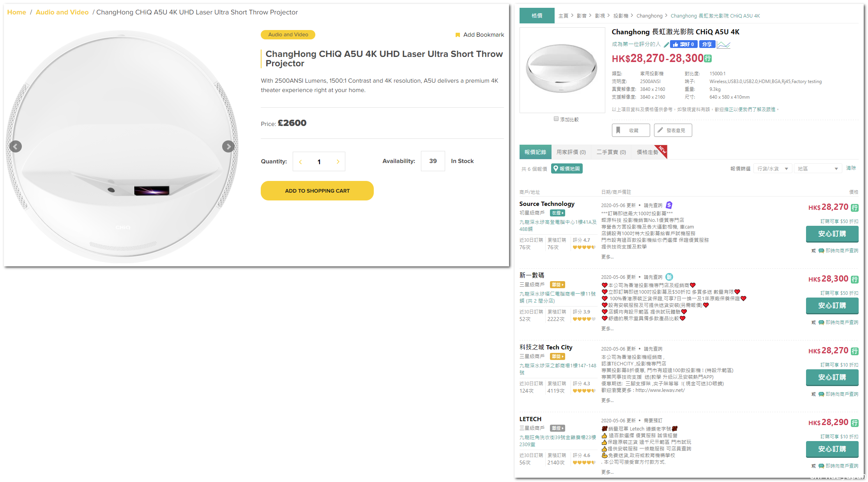Image resolution: width=868 pixels, height=482 pixels.
Task: Switch to the 用家評價 (0) tab
Action: [x=571, y=152]
